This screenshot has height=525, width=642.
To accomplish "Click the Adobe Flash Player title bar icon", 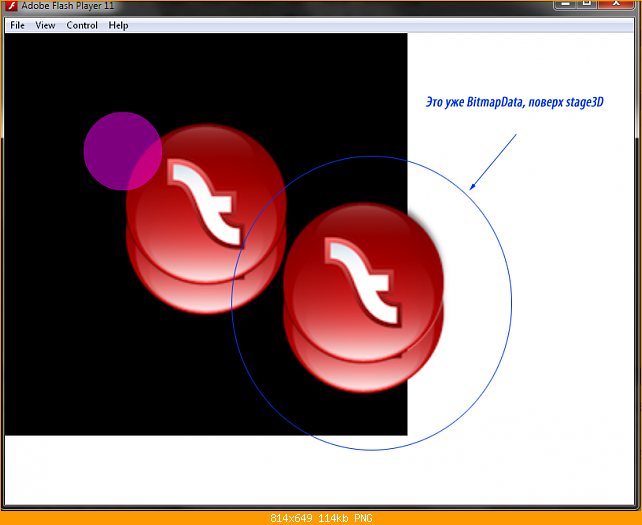I will [11, 6].
